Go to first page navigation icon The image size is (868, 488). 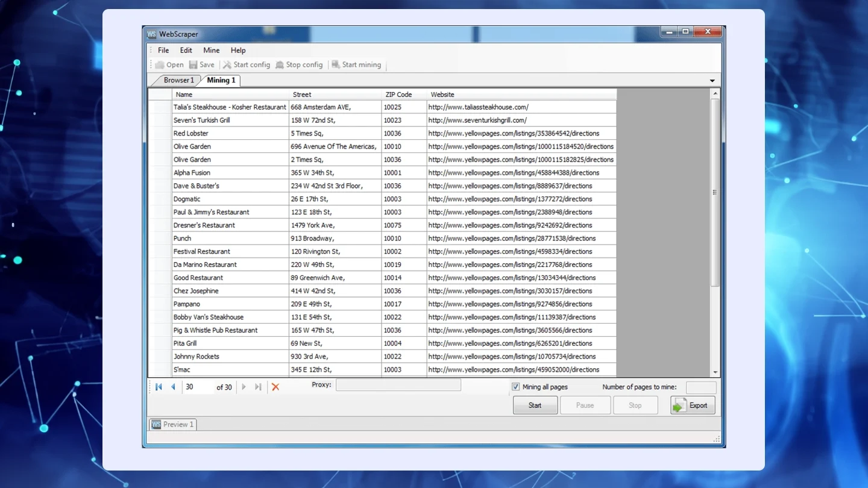159,387
